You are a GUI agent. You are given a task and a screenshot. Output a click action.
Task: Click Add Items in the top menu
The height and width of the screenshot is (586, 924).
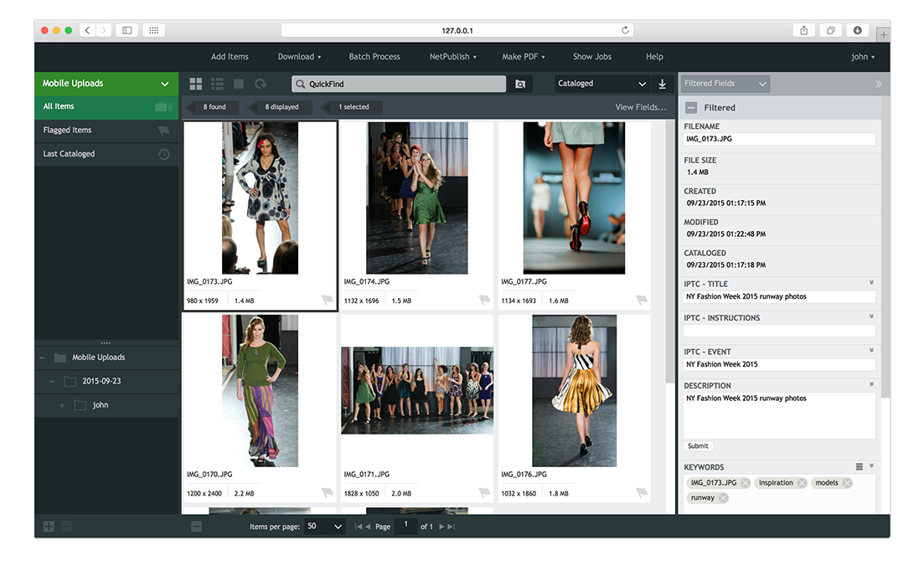click(230, 57)
